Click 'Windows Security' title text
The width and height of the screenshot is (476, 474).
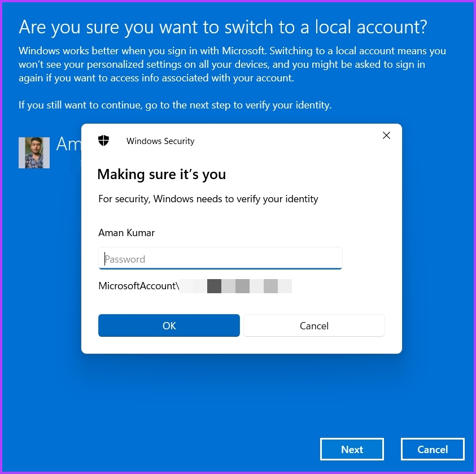pos(160,141)
